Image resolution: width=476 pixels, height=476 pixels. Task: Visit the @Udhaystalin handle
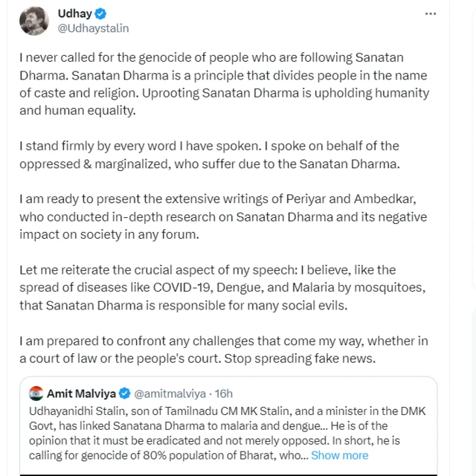(93, 28)
